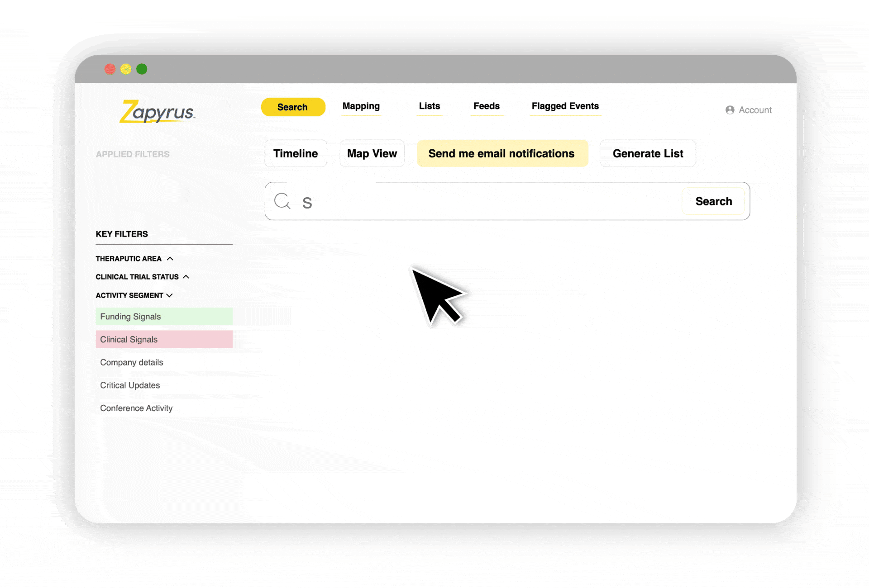Screen dimensions: 869x588
Task: Open the Mapping tab
Action: (x=361, y=106)
